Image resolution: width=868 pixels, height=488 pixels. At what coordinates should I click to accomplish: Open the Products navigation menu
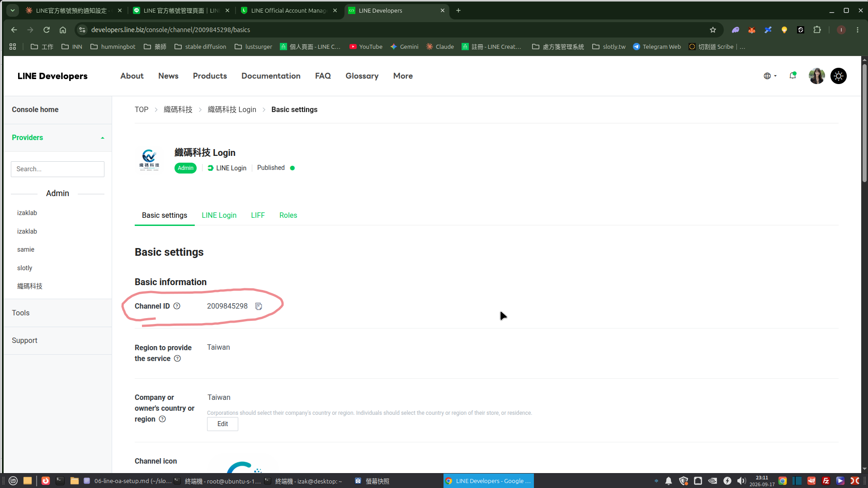click(210, 76)
